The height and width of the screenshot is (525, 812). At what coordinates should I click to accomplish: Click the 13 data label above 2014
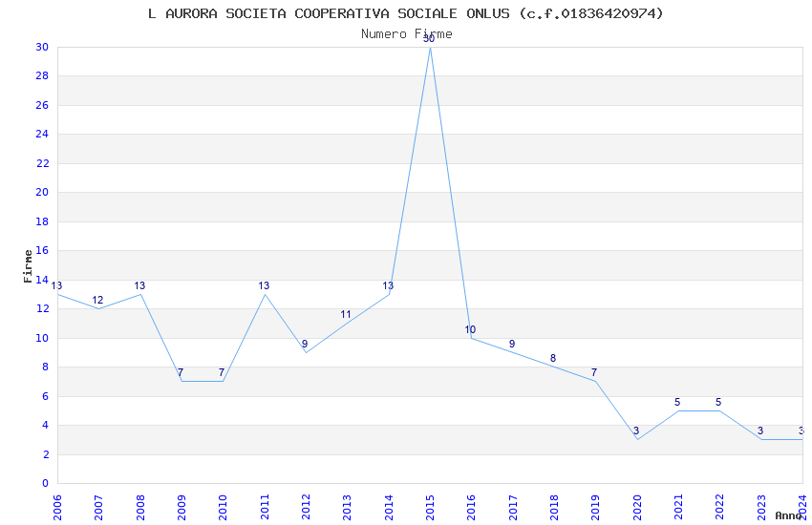coord(388,285)
